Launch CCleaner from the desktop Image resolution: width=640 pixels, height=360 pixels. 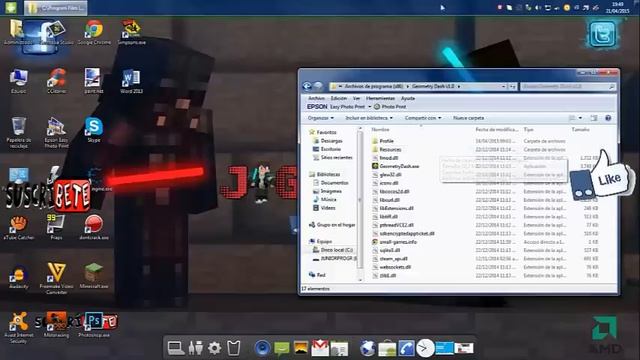pos(56,81)
